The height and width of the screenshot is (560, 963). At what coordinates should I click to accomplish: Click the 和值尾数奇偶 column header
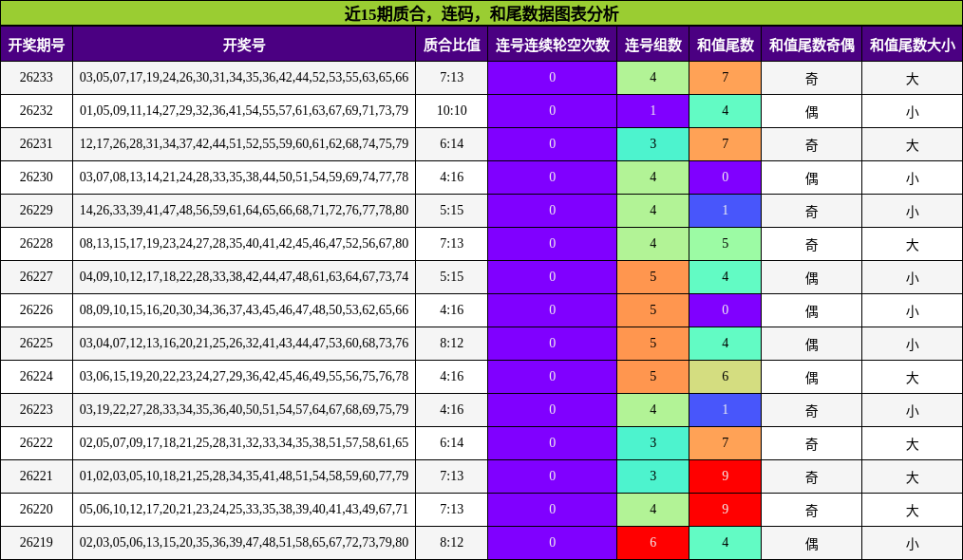[x=811, y=45]
